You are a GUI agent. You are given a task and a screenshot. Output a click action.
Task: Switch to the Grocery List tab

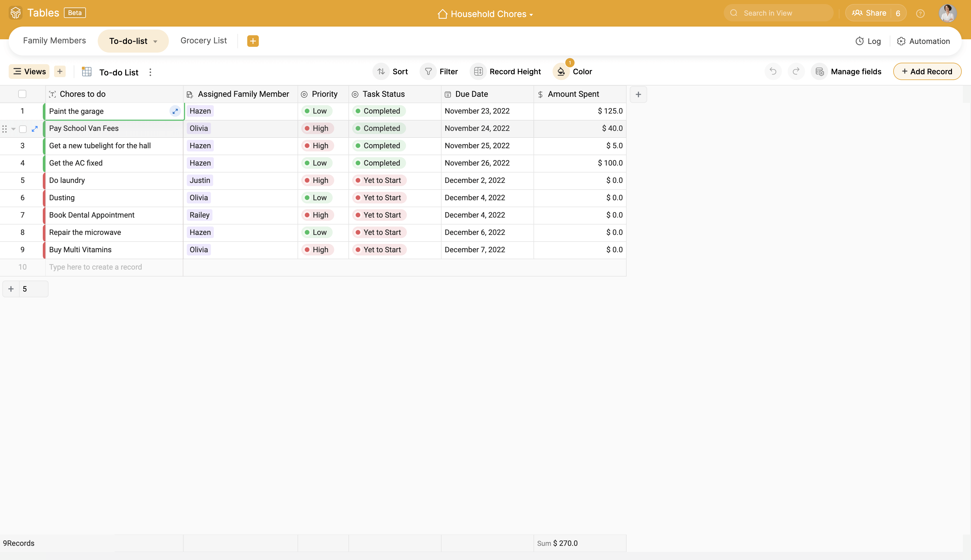point(204,40)
